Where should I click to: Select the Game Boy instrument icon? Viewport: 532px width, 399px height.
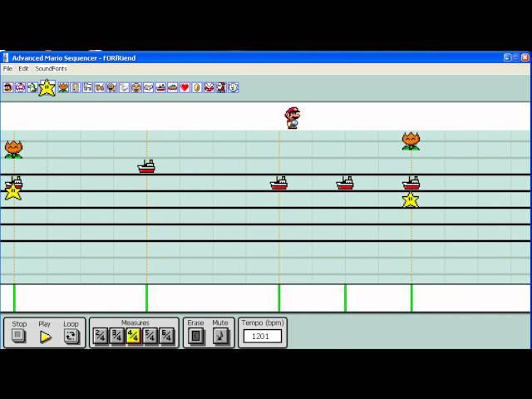tap(76, 87)
